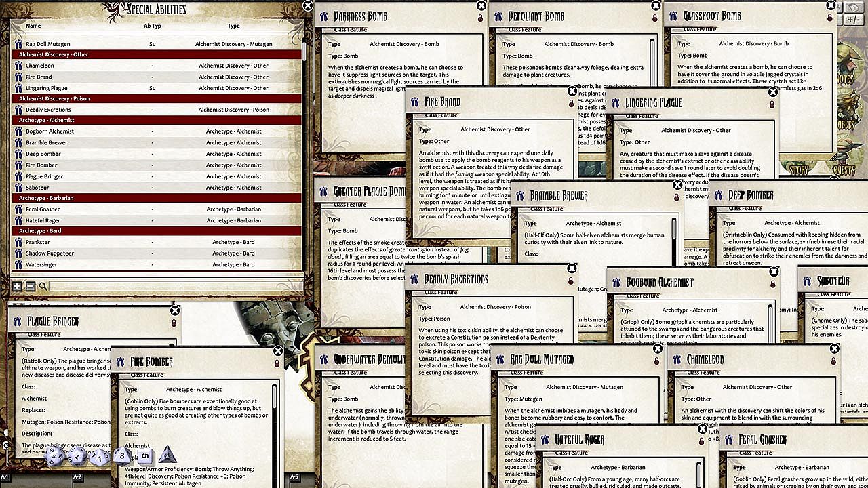Click the Bramble Brewer card link icon
Image resolution: width=868 pixels, height=488 pixels.
pos(520,196)
